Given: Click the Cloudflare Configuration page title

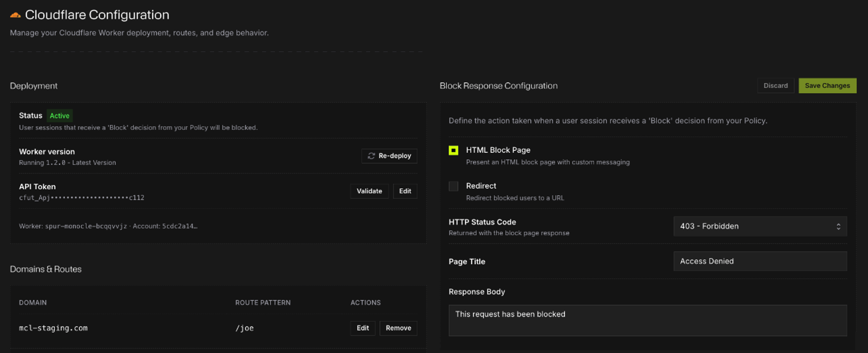Looking at the screenshot, I should tap(97, 15).
